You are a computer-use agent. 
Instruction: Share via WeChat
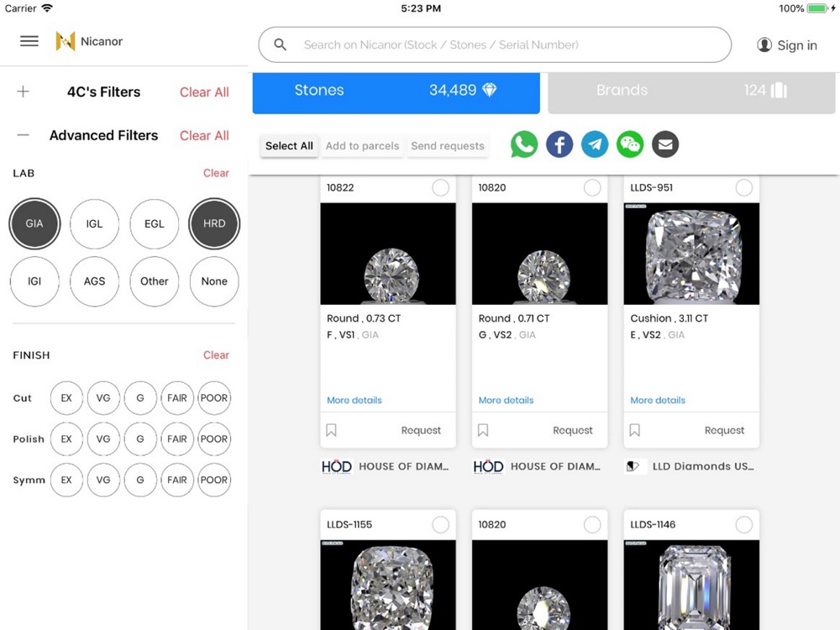630,144
